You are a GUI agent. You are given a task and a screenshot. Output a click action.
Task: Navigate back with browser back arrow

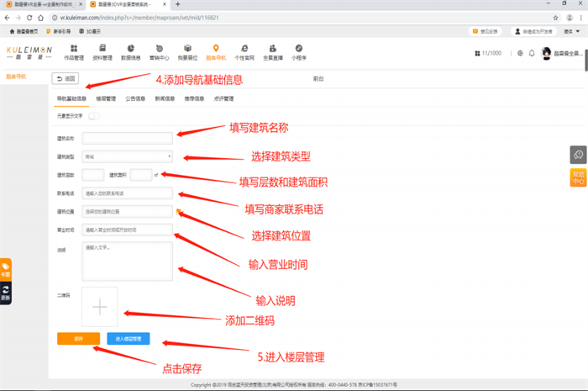[x=7, y=18]
